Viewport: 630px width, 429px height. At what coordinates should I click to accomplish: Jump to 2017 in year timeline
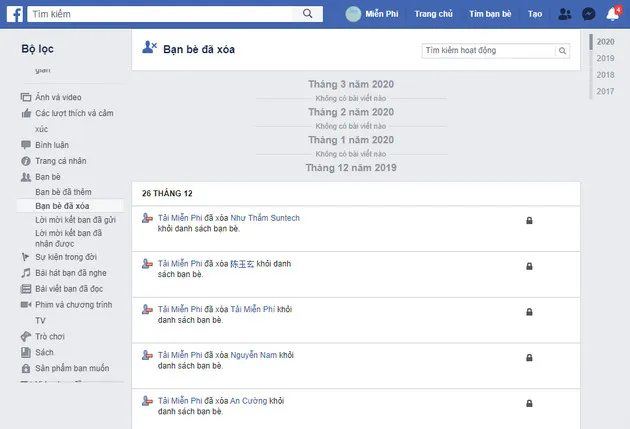pyautogui.click(x=605, y=91)
